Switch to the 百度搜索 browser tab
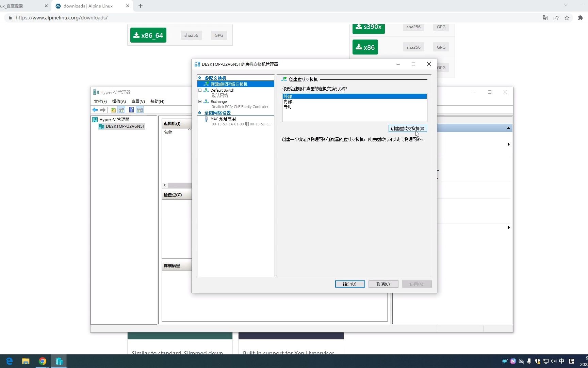588x368 pixels. click(24, 6)
